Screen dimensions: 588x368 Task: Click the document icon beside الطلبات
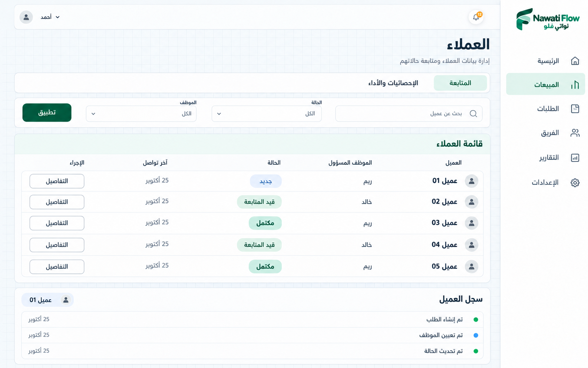click(575, 109)
